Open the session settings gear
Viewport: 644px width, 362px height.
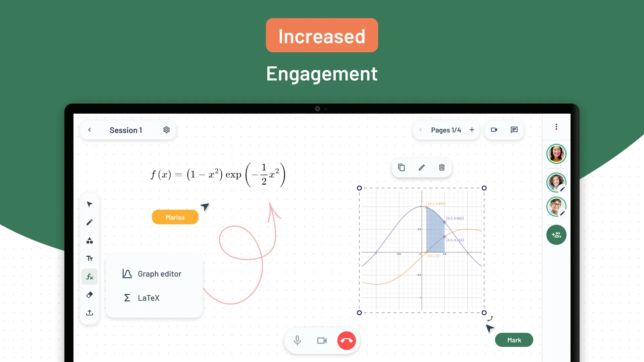coord(166,130)
